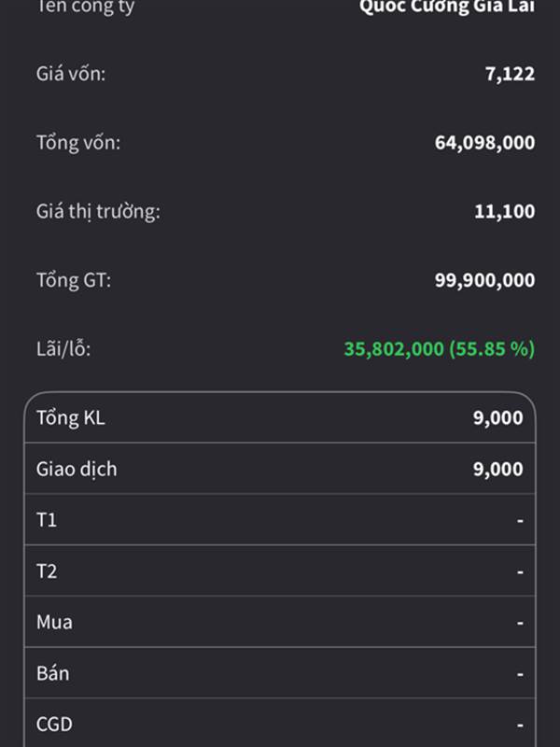Viewport: 560px width, 747px height.
Task: Select the T1 table row
Action: coord(280,520)
